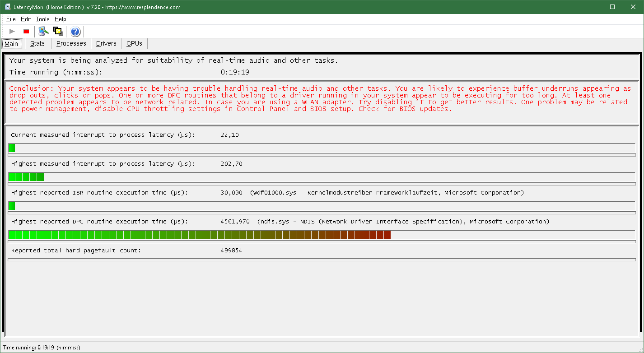Open help via blue question mark icon

point(75,31)
